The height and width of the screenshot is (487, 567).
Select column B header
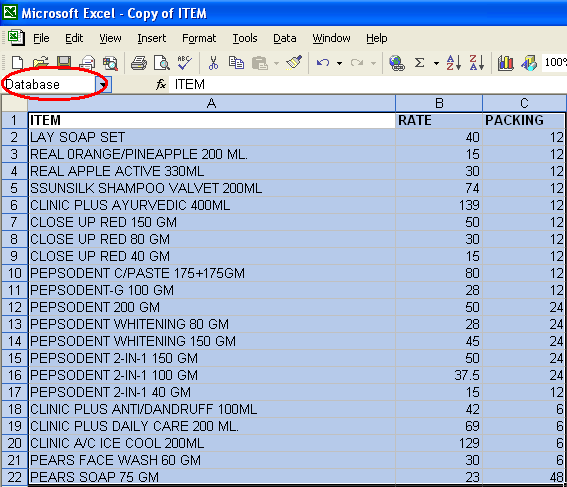(439, 103)
